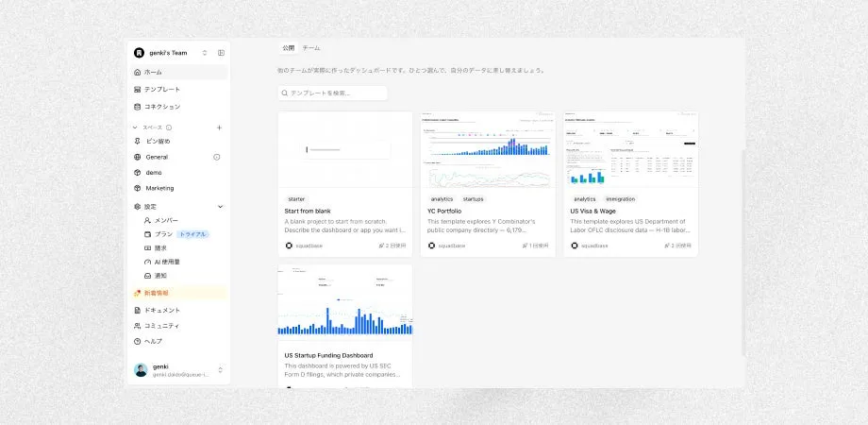The image size is (868, 425).
Task: Open the YC Portfolio chart thumbnail
Action: (x=488, y=149)
